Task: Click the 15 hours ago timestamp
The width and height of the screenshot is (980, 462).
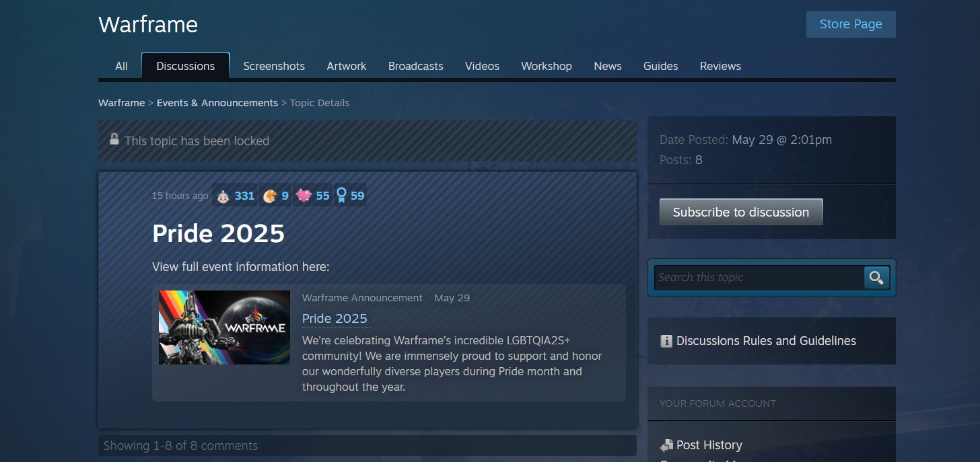Action: click(x=180, y=196)
